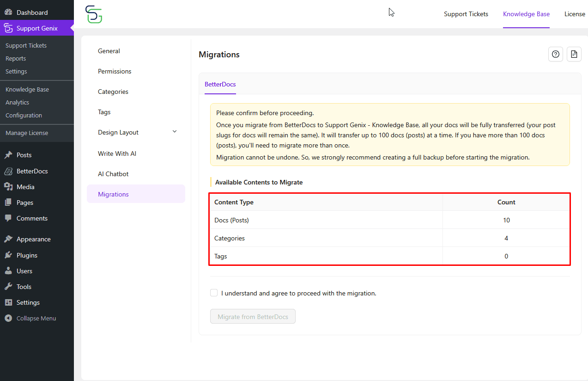
Task: Click the Migrations page heading
Action: (219, 55)
